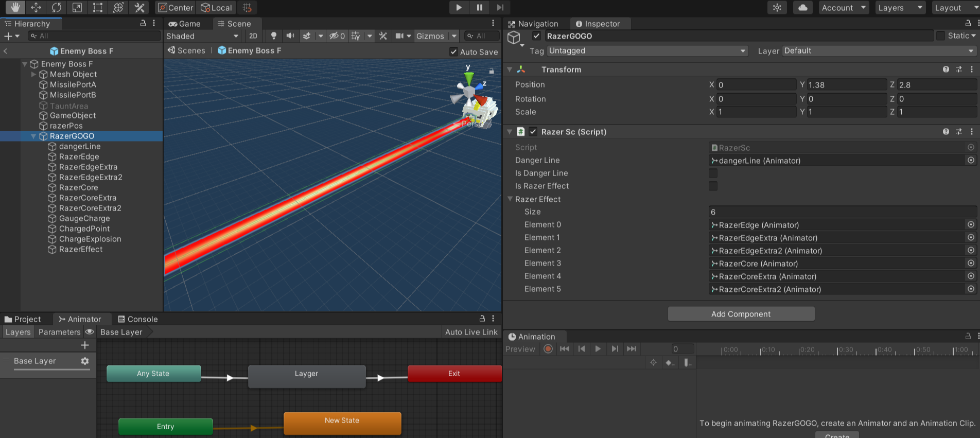Screen dimensions: 980x438
Task: Toggle scene effects icon
Action: click(307, 36)
